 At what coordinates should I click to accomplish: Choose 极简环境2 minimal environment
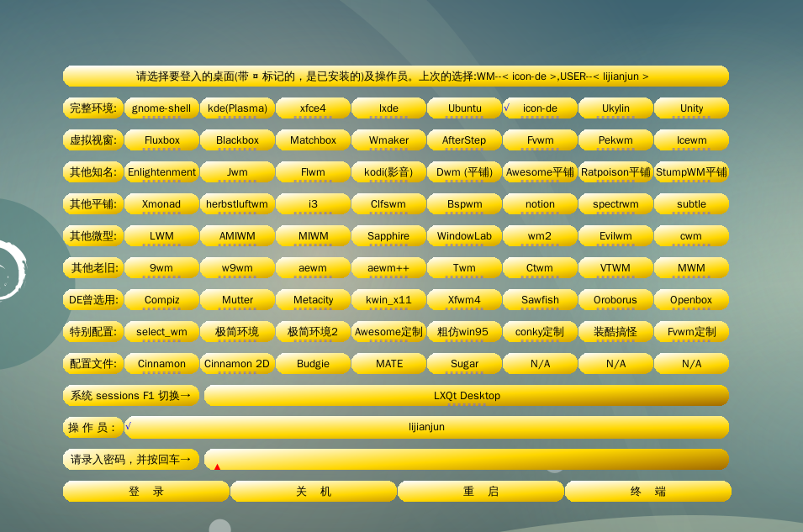(313, 332)
